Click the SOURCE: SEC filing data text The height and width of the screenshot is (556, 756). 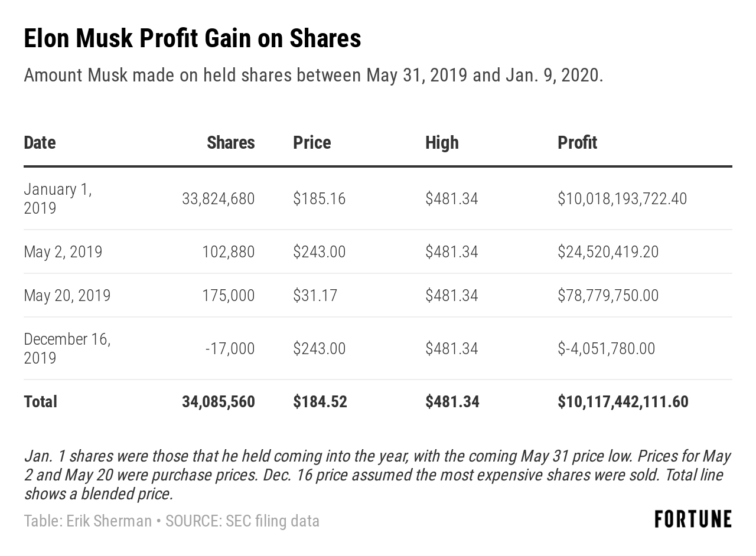click(x=242, y=521)
